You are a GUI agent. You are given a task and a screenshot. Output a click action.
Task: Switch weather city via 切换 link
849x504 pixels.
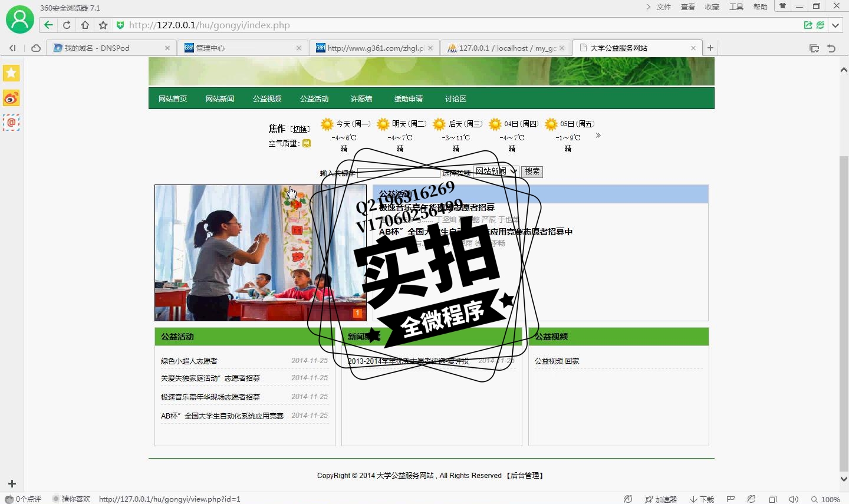(x=300, y=129)
